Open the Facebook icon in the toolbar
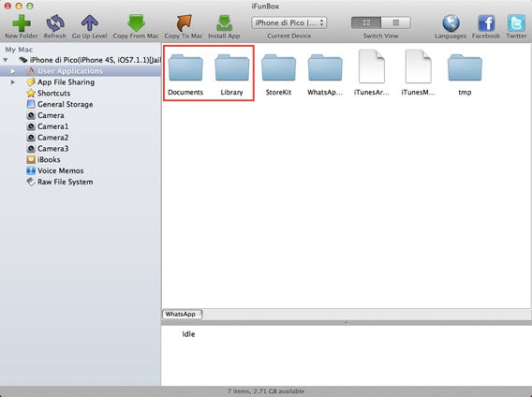Screen dimensions: 532x397 [x=486, y=23]
